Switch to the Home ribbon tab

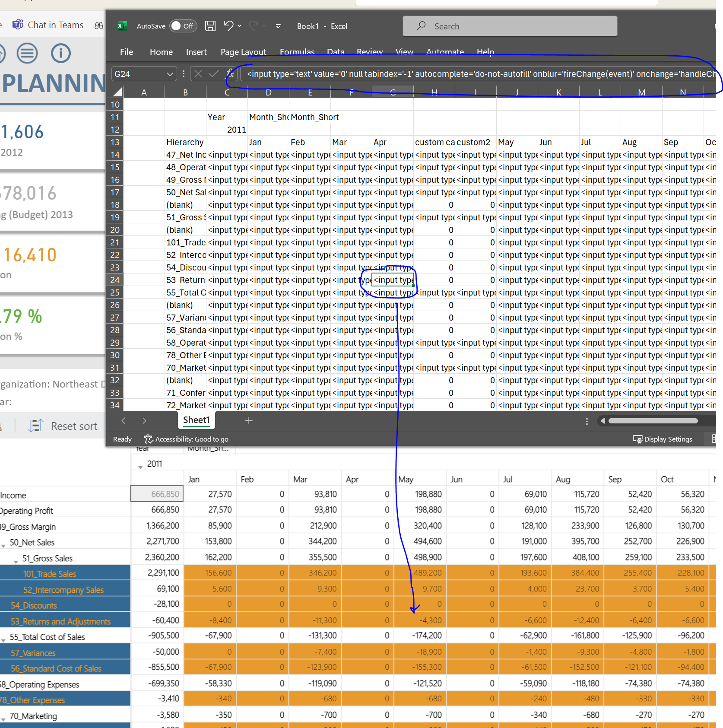(161, 52)
